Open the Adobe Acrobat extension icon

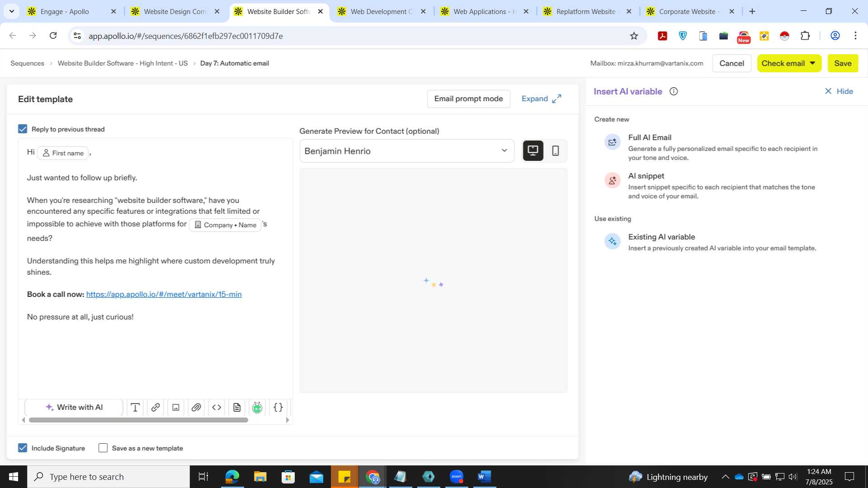662,36
